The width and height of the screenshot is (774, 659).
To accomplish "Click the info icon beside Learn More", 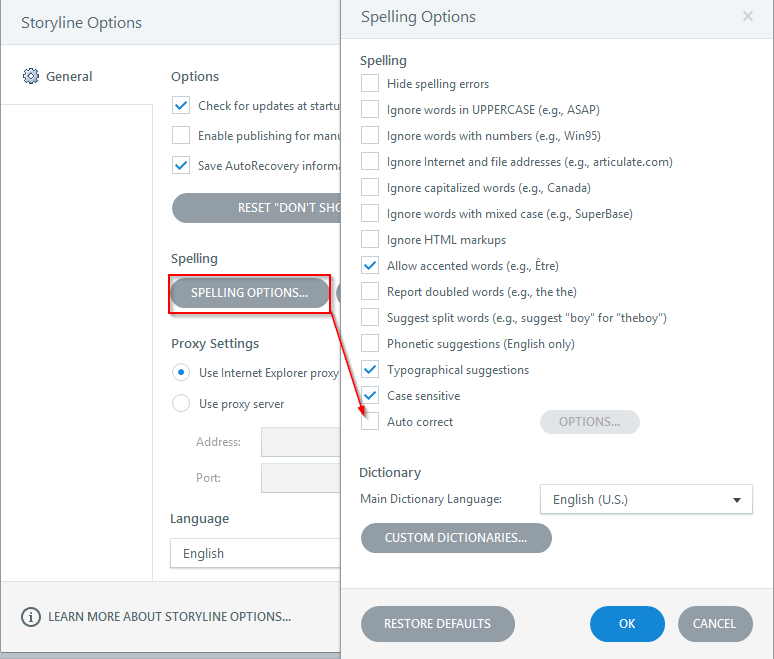I will [31, 617].
